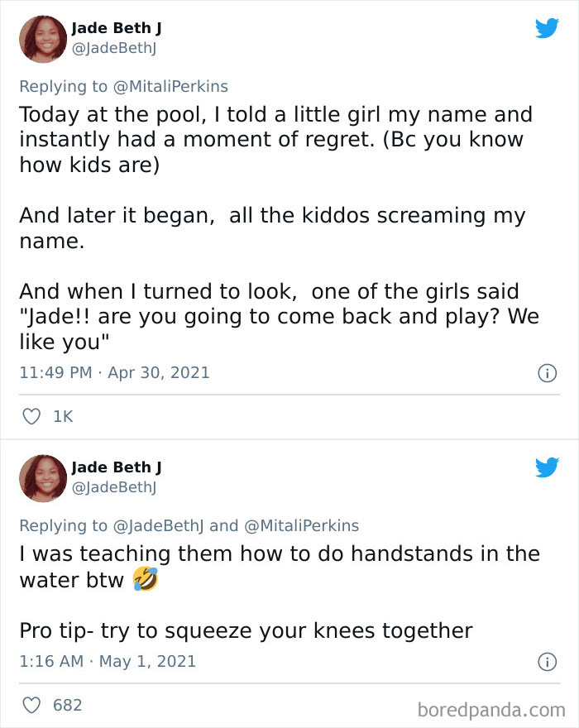Open the profile picture on the handstands tweet
The image size is (579, 728).
point(42,478)
